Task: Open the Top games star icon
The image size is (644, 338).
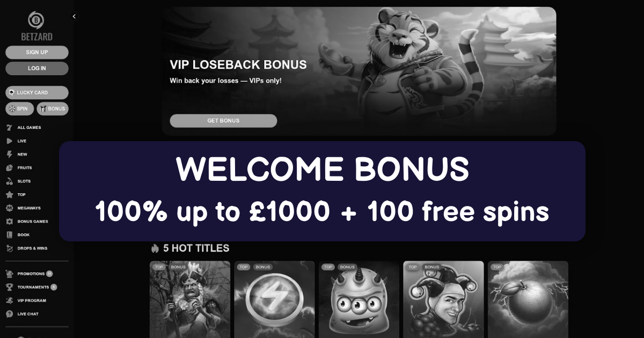Action: 9,195
